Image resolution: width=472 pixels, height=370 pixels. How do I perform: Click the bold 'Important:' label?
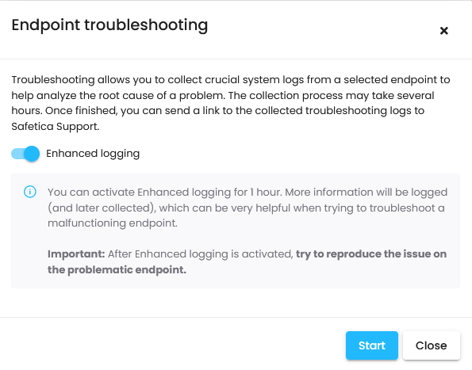[76, 254]
